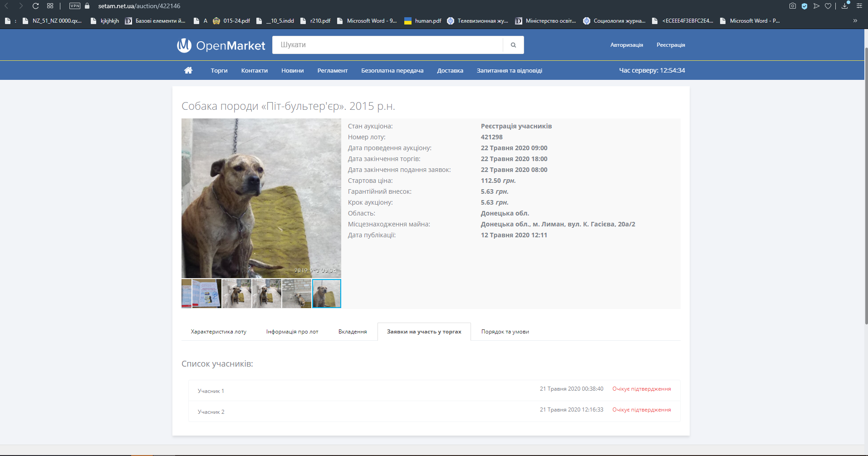Screen dimensions: 868x456
Task: Open the browser speed dial grid
Action: [50, 6]
